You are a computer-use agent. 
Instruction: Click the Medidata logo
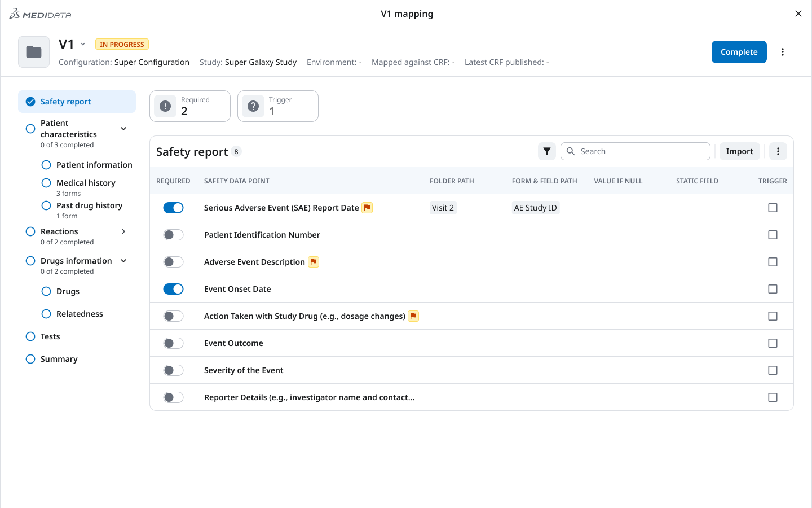click(40, 14)
